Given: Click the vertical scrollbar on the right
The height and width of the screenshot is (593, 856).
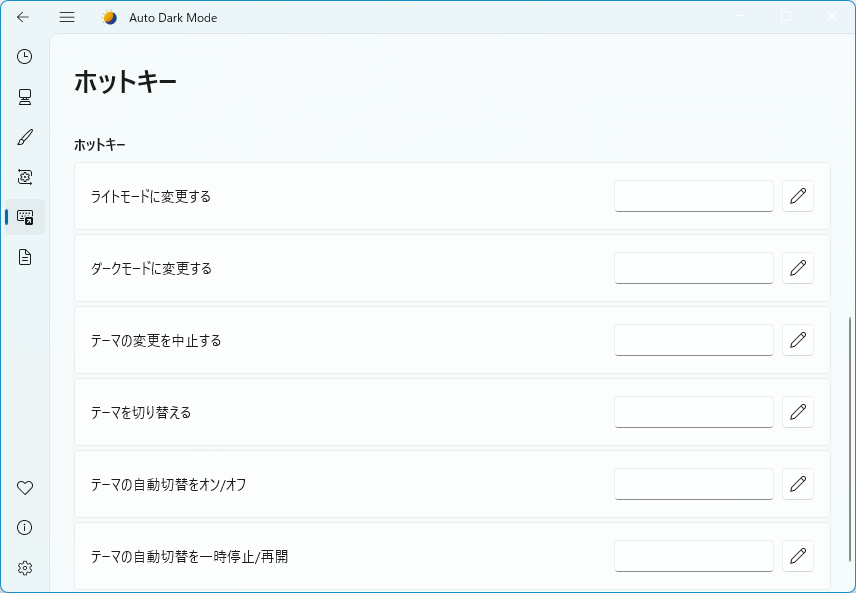Looking at the screenshot, I should coord(851,440).
